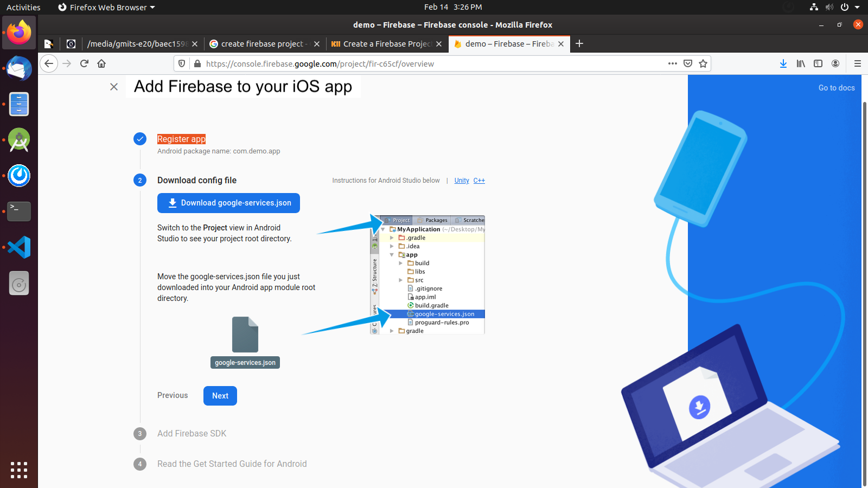The image size is (868, 488).
Task: Open tracking protection shield icon
Action: (x=182, y=63)
